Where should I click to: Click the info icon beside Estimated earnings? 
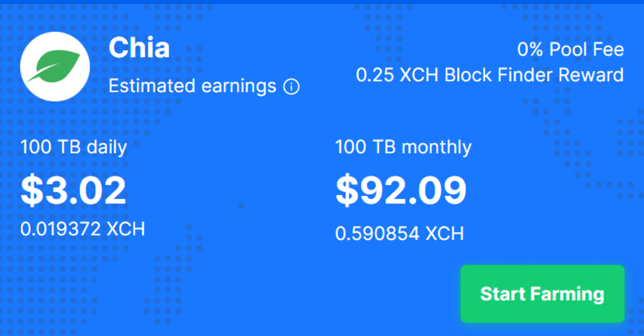pyautogui.click(x=291, y=87)
